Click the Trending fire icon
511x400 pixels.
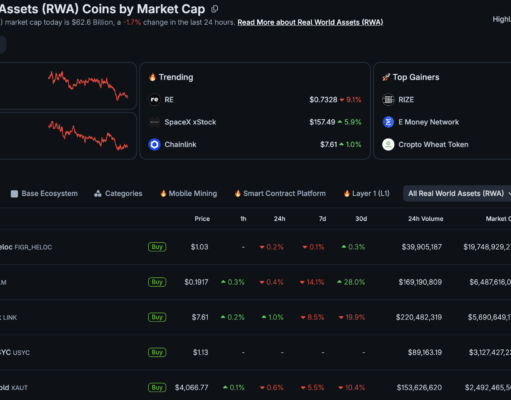click(152, 77)
